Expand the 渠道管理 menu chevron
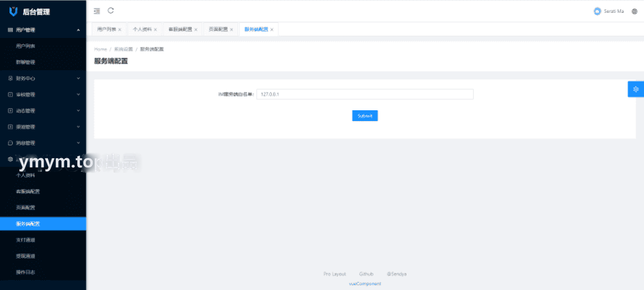644x290 pixels. [x=78, y=127]
